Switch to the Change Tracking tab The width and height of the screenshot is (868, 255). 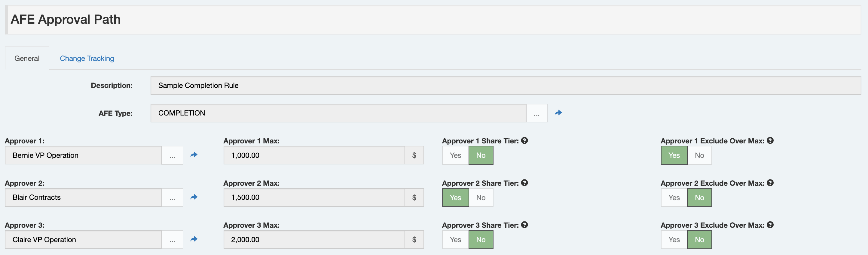click(87, 58)
